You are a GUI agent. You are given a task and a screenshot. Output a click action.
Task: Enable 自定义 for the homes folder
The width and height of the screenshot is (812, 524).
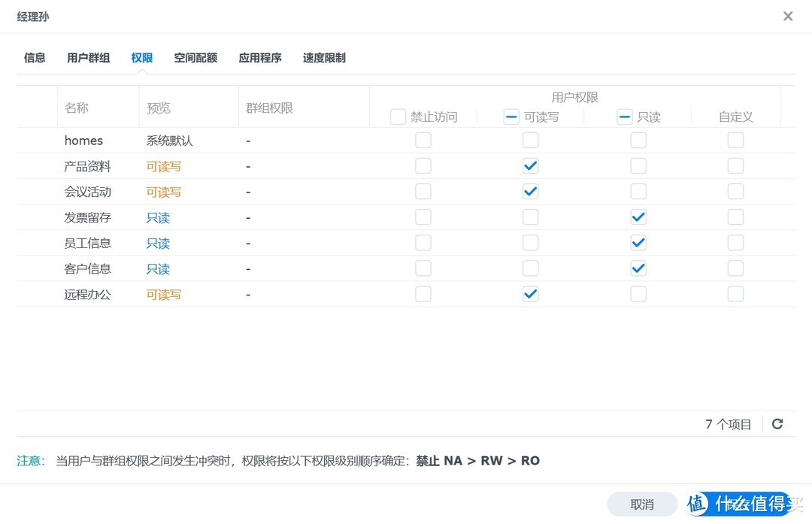[x=735, y=140]
